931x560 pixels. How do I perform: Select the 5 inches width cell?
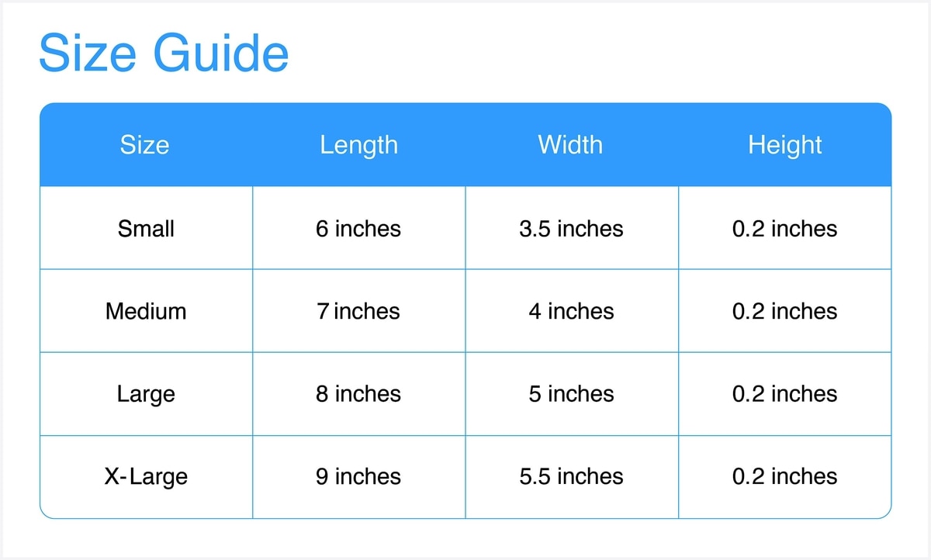pyautogui.click(x=571, y=394)
